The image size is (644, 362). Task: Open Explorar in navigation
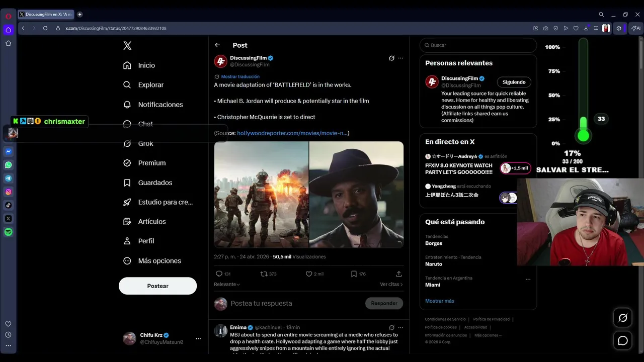pos(144,85)
